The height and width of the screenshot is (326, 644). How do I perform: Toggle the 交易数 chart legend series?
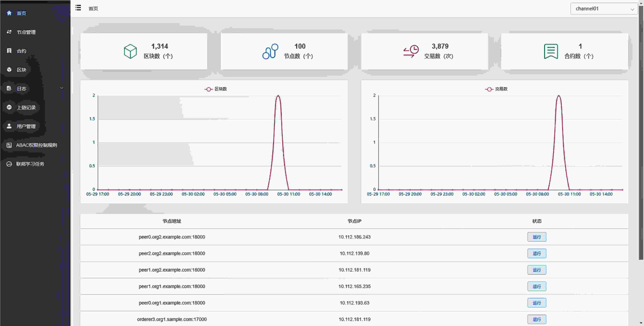(496, 89)
